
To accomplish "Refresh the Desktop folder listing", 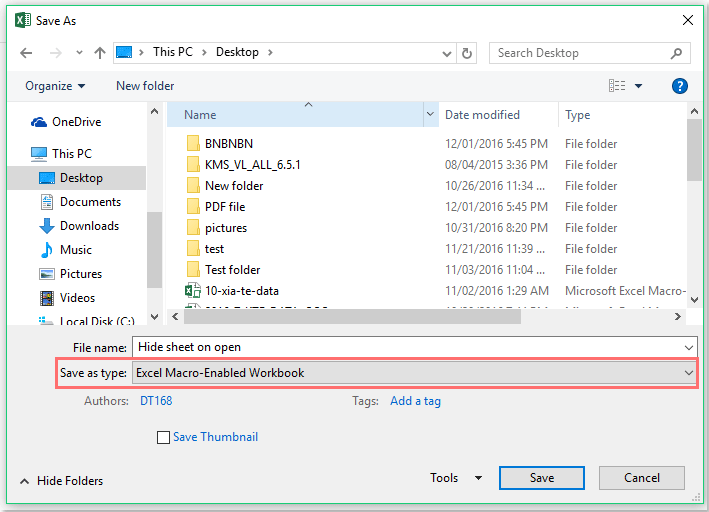I will click(467, 53).
